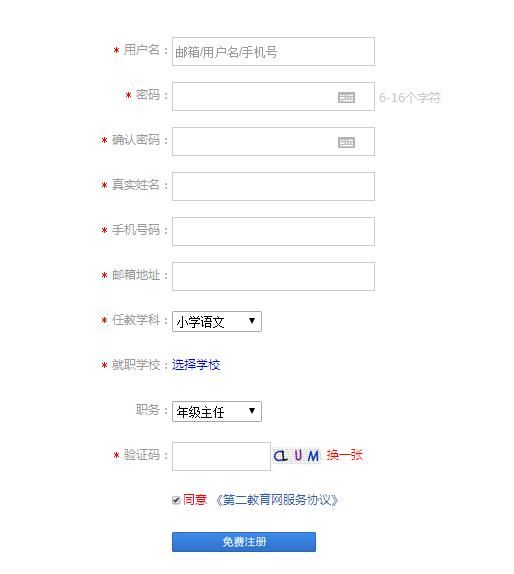
Task: Focus the 用户名 username input field
Action: [273, 52]
